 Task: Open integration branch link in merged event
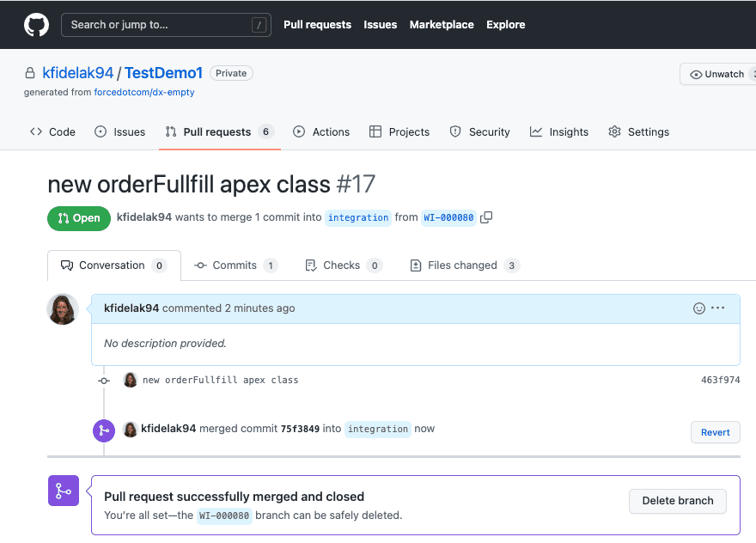coord(378,429)
